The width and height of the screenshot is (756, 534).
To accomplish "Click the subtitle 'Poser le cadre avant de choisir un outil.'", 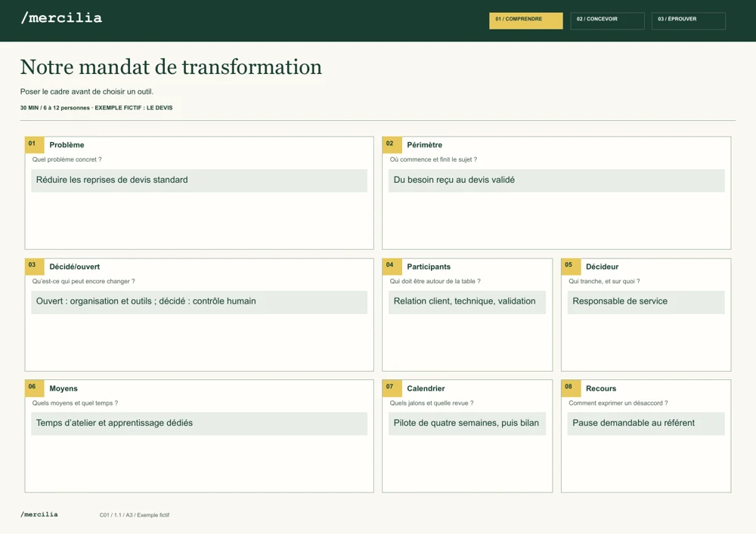I will pyautogui.click(x=87, y=91).
